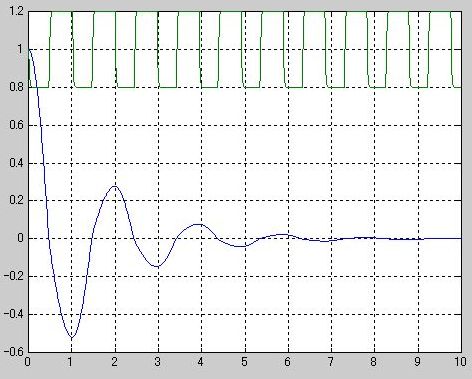
Task: Click the y-axis tick label 0
Action: [x=20, y=239]
